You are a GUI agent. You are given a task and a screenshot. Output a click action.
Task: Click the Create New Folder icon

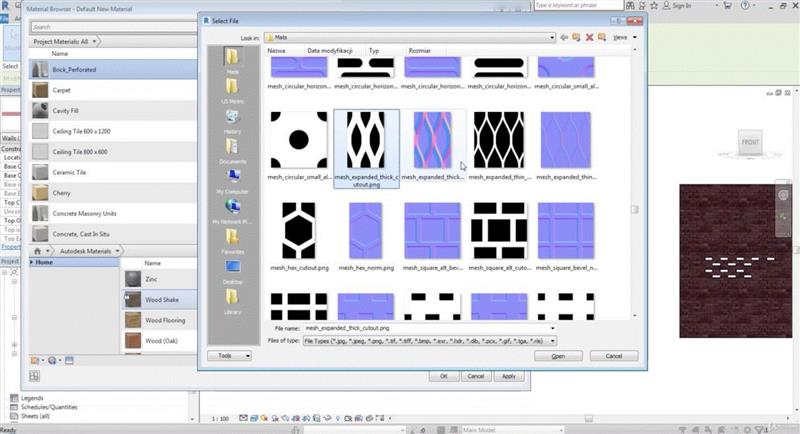pos(602,37)
